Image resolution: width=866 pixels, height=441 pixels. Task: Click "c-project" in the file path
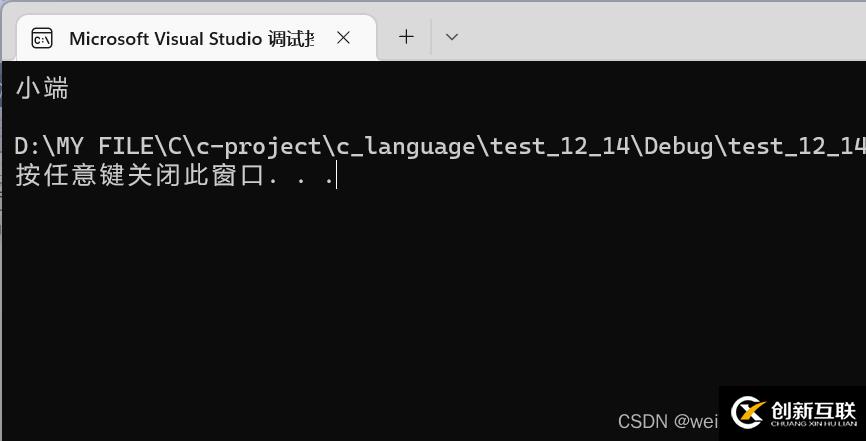(258, 147)
